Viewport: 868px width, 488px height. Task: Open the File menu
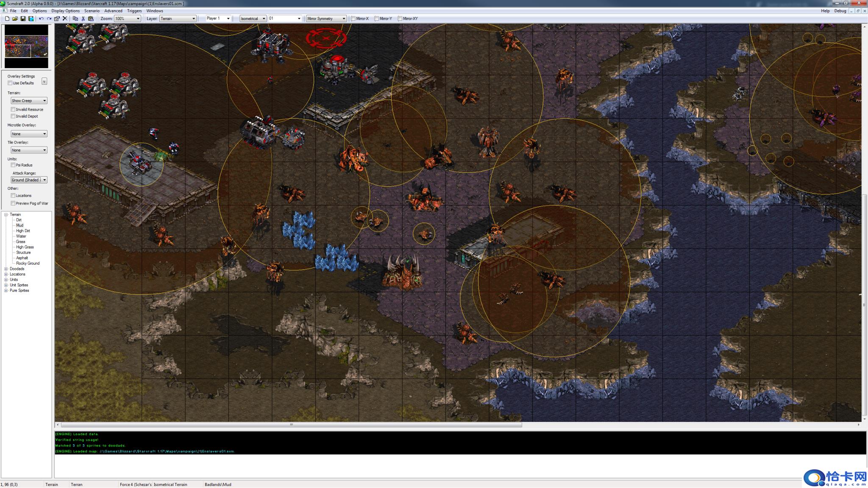pyautogui.click(x=13, y=11)
